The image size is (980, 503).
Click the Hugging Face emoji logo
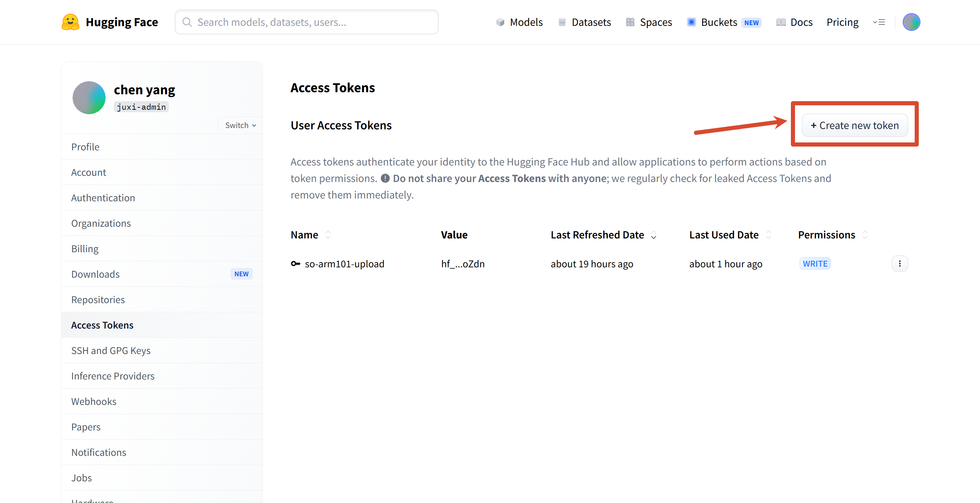70,22
